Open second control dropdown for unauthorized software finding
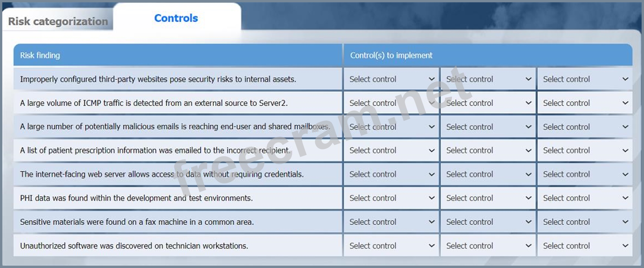This screenshot has height=268, width=644. pos(488,246)
